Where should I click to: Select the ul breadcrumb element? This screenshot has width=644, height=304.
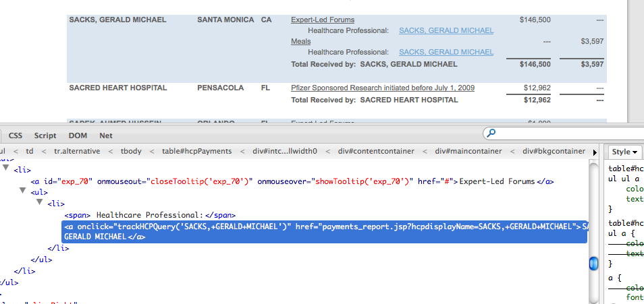pyautogui.click(x=3, y=151)
